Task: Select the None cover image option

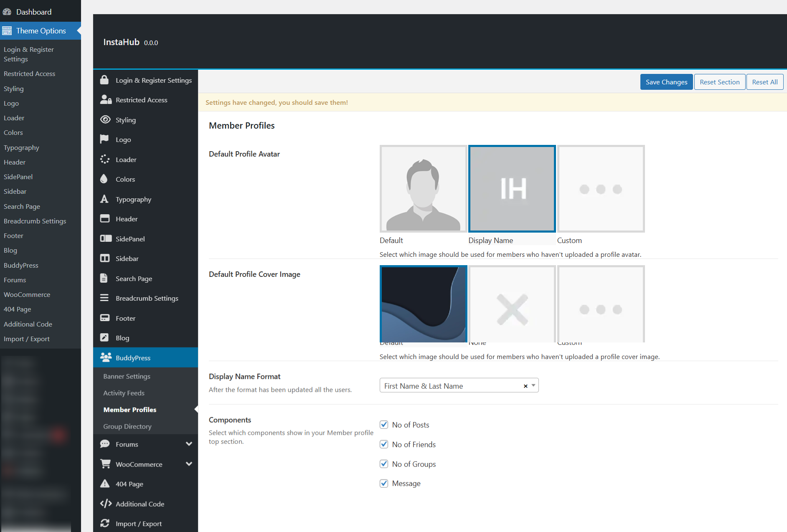Action: pos(512,305)
